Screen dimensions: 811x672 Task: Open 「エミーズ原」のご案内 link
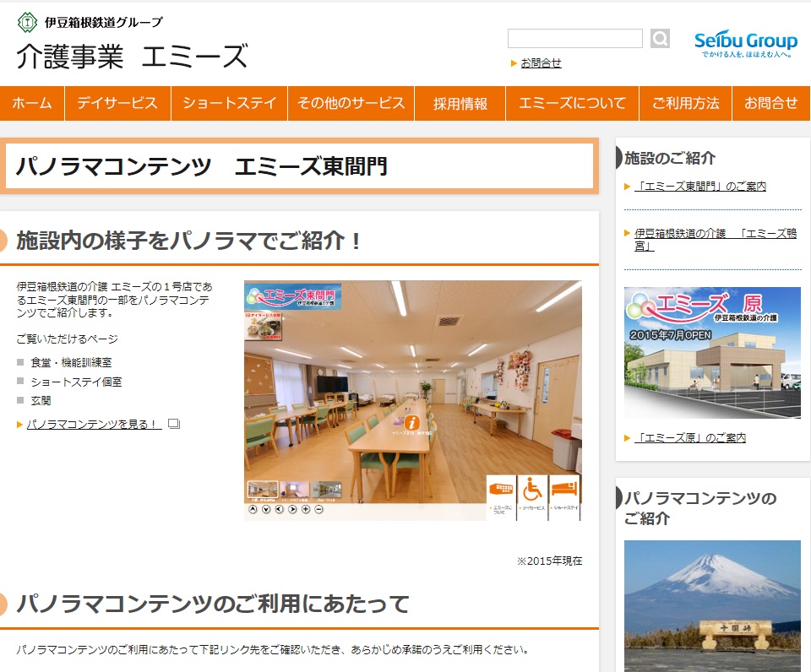click(690, 438)
